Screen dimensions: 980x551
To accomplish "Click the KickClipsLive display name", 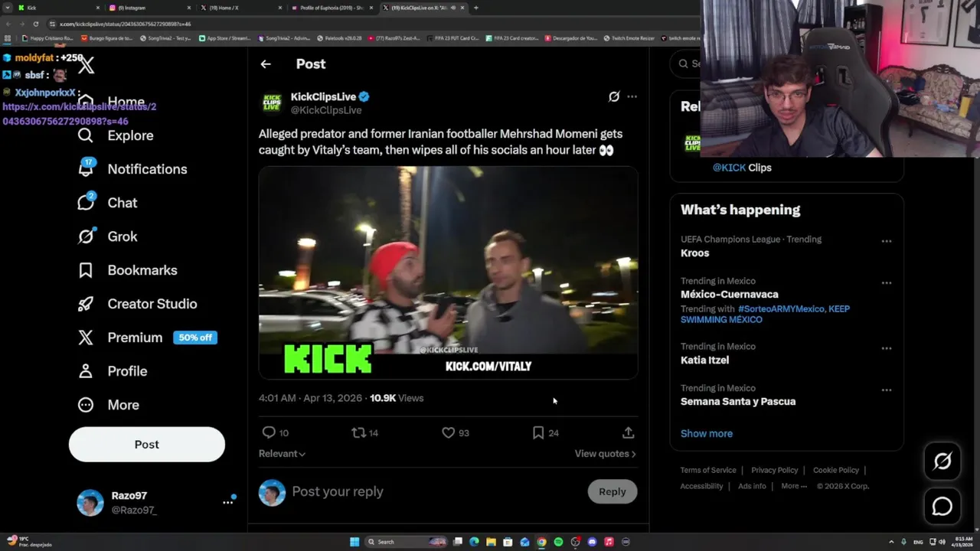I will [323, 96].
